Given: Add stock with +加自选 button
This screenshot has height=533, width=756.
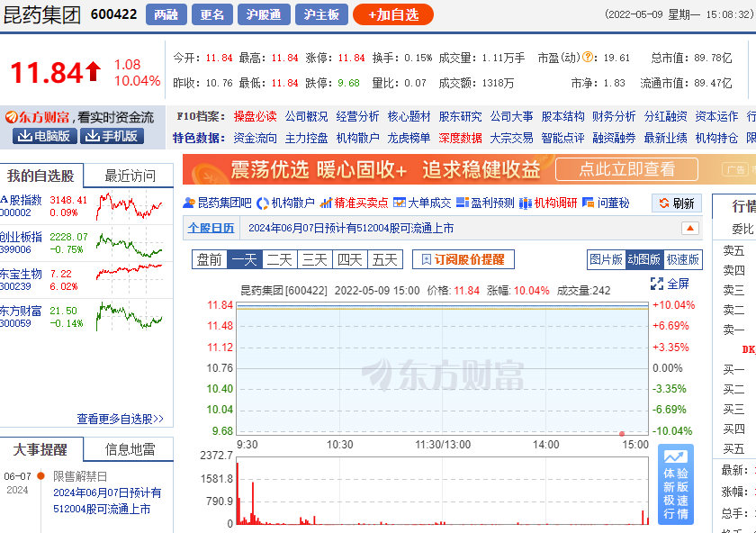Looking at the screenshot, I should (x=393, y=14).
